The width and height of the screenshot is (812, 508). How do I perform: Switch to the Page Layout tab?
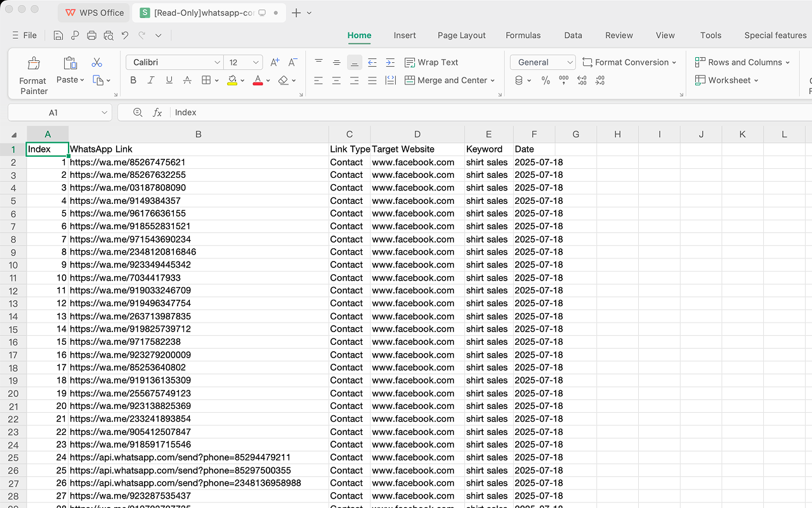tap(462, 36)
